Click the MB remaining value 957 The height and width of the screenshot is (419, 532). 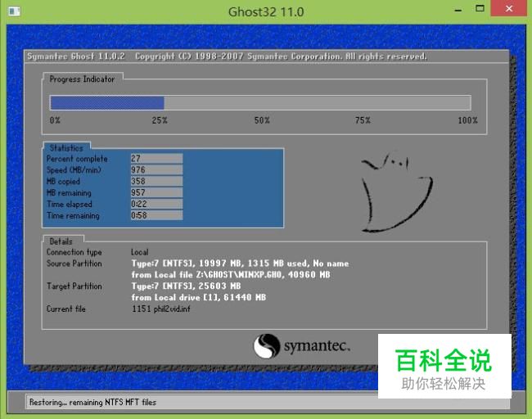[x=157, y=192]
